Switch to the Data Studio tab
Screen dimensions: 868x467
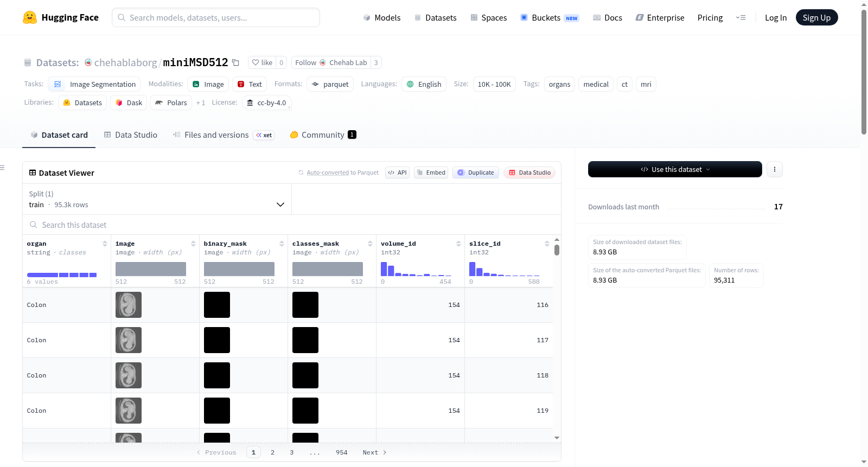[131, 135]
